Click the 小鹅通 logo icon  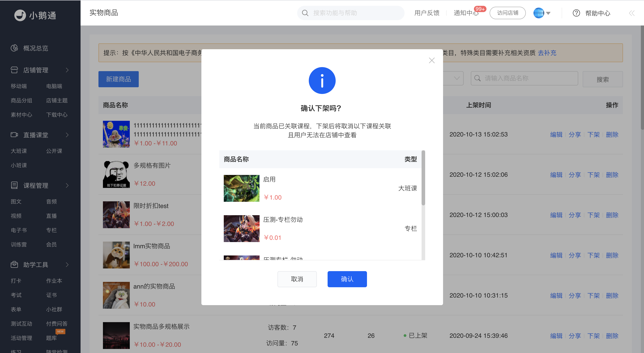pos(20,15)
